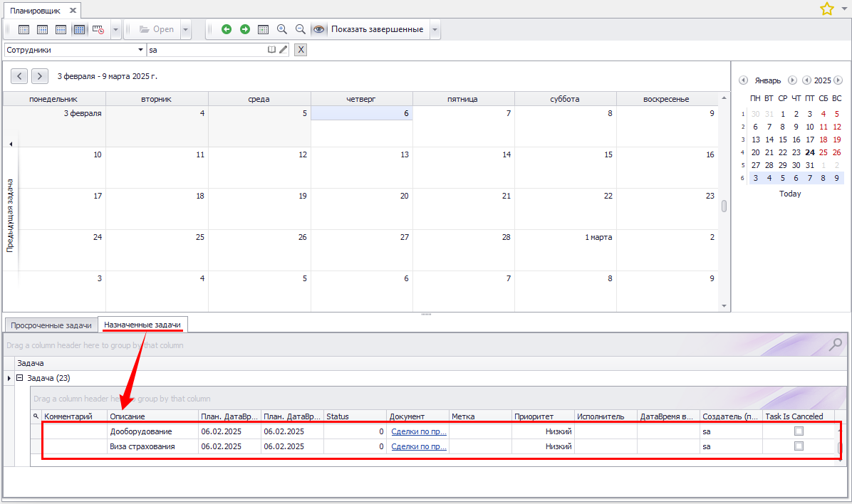Open Сделки по пр... link for Дооборудование
Screen dimensions: 852x504
418,431
